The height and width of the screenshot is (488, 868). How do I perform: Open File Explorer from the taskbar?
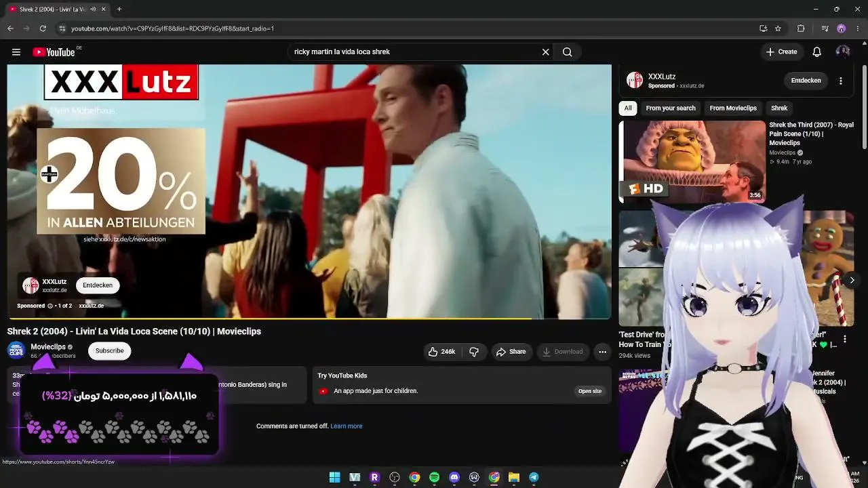514,477
